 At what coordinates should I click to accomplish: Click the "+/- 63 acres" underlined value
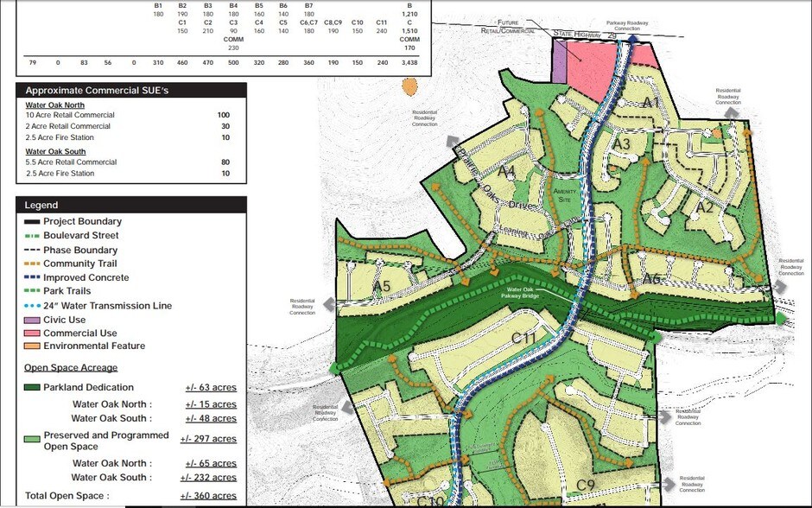click(210, 388)
